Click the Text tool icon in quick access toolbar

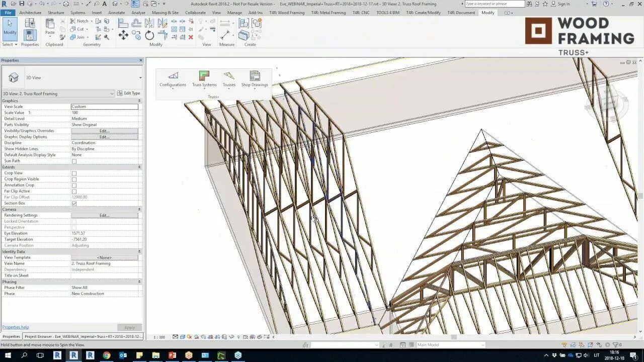(104, 4)
